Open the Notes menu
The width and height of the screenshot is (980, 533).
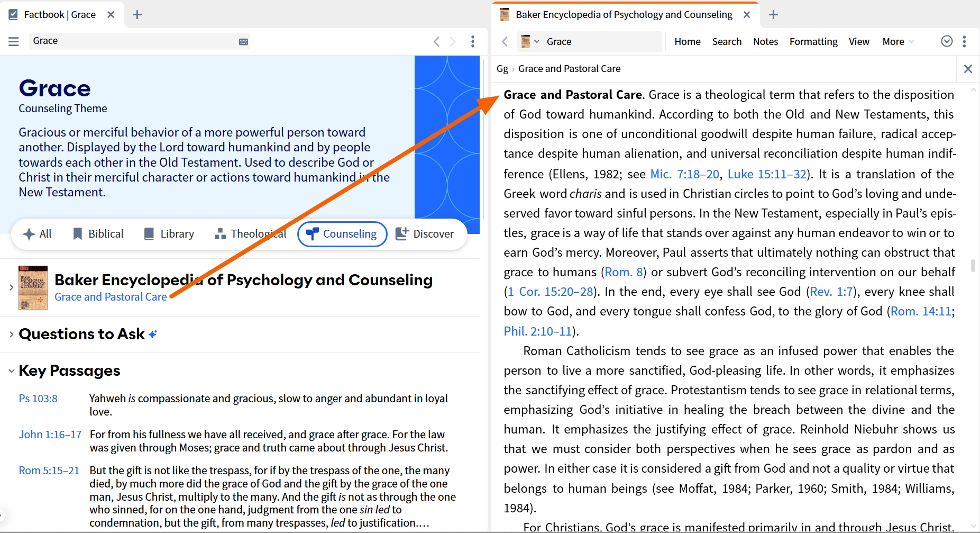765,42
